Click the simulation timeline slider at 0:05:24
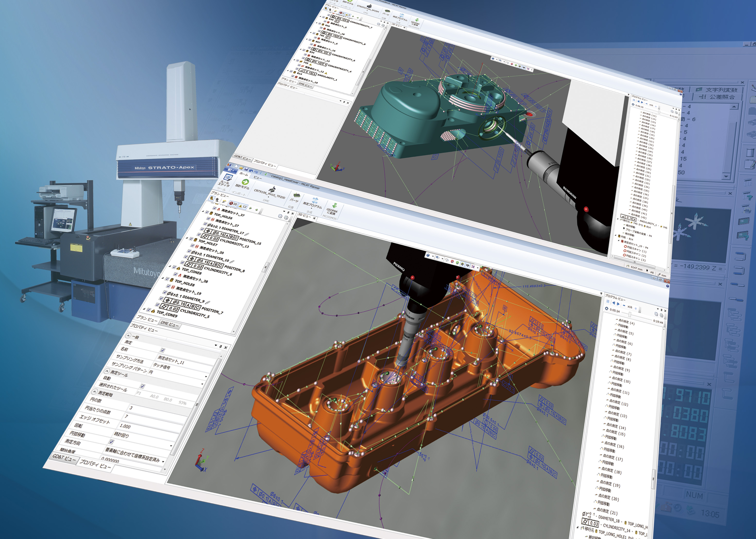The width and height of the screenshot is (756, 539). pyautogui.click(x=630, y=314)
